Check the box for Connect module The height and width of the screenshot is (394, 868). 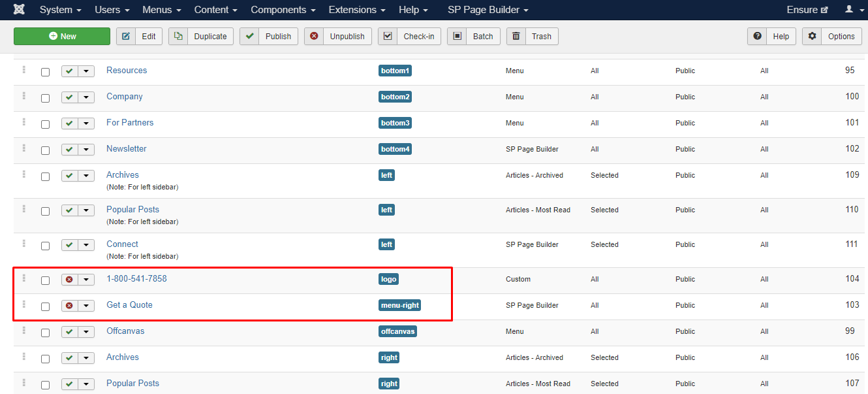45,246
